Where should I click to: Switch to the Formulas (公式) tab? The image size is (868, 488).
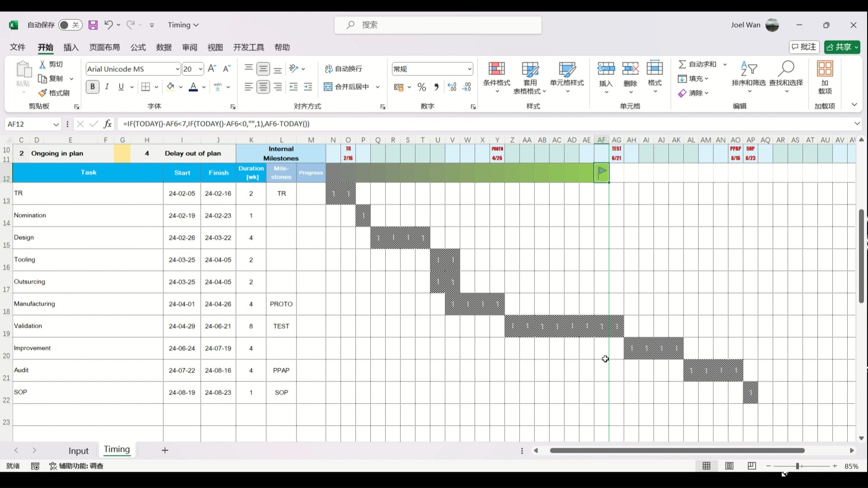tap(138, 47)
